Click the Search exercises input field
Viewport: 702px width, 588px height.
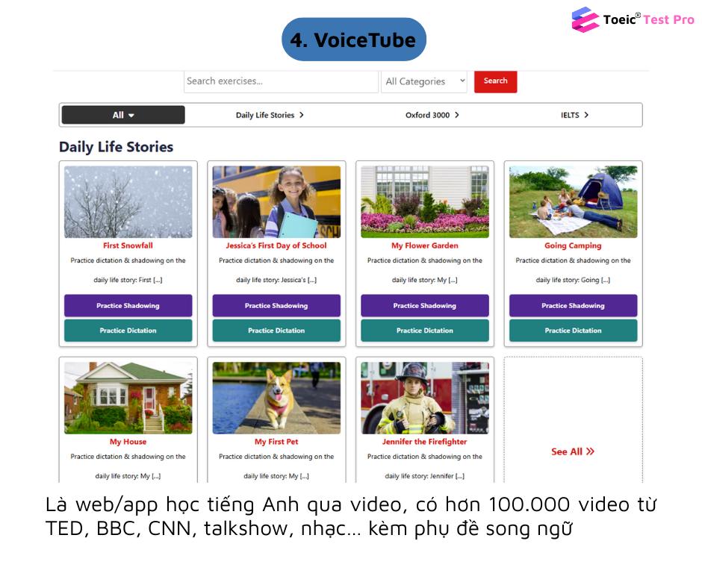tap(281, 81)
